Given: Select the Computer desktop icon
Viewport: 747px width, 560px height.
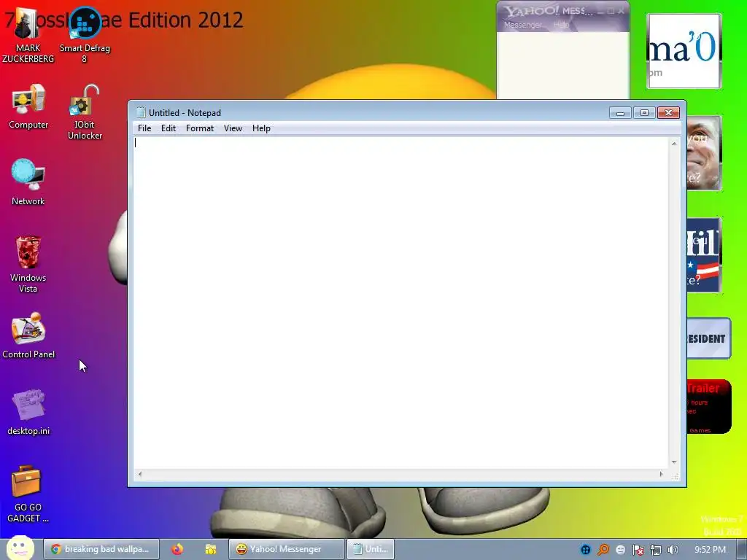Looking at the screenshot, I should pos(28,107).
